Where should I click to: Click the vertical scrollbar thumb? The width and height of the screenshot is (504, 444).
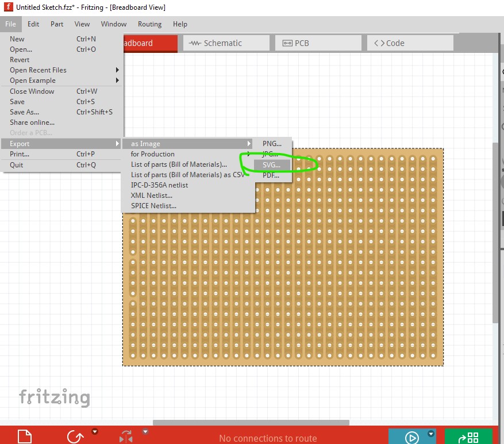[495, 232]
